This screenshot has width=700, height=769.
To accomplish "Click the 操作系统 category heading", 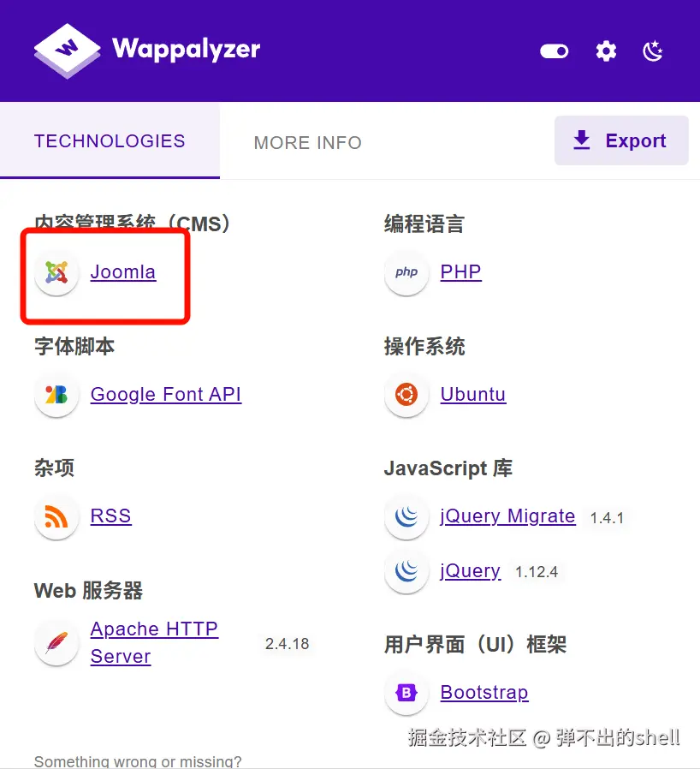I will tap(424, 346).
